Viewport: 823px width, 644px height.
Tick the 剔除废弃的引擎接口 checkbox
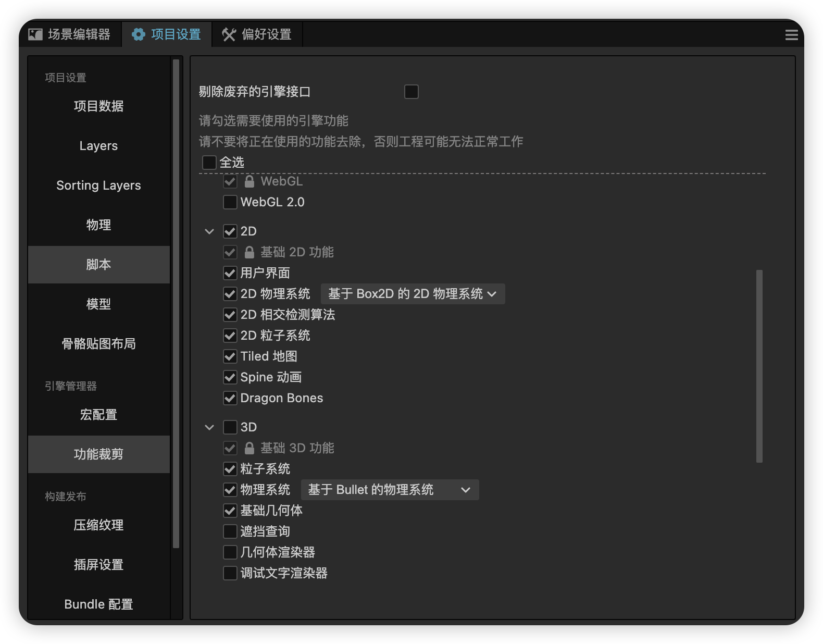click(x=411, y=92)
